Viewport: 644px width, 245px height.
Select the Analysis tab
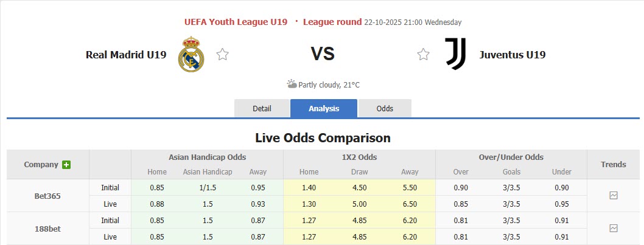pos(324,108)
